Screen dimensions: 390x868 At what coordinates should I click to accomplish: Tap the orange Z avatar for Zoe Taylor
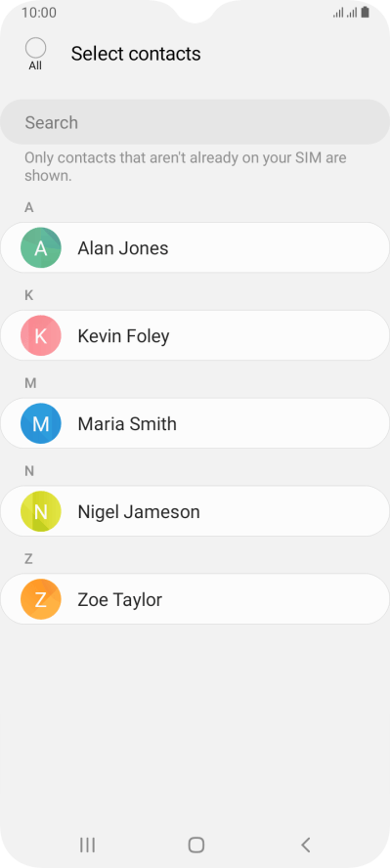point(40,599)
